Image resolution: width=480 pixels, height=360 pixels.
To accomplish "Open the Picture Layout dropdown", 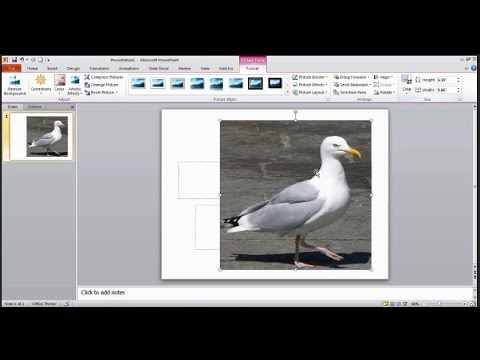I will (310, 92).
